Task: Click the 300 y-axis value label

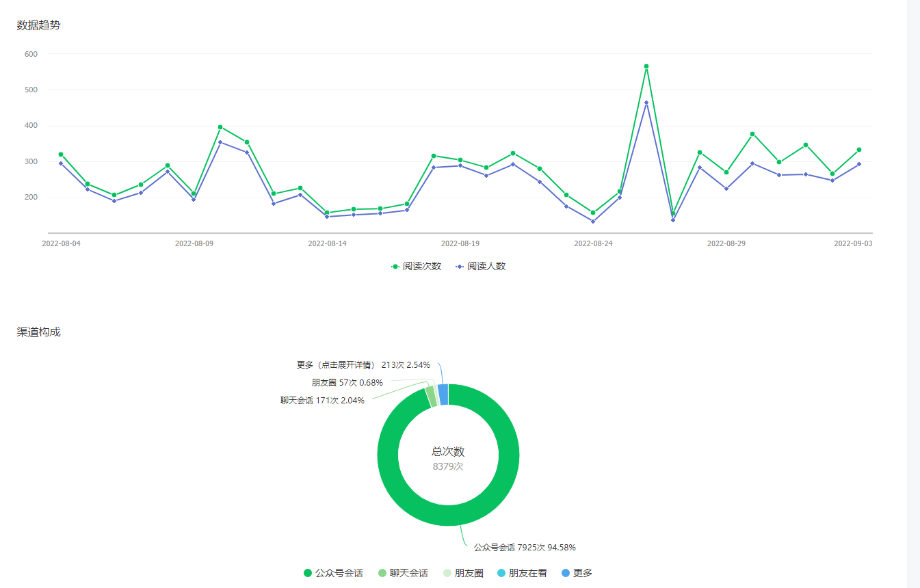Action: coord(31,162)
